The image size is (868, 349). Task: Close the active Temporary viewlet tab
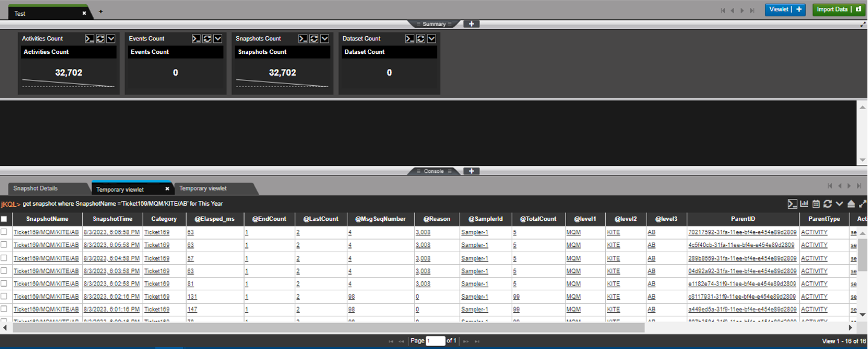(x=167, y=189)
